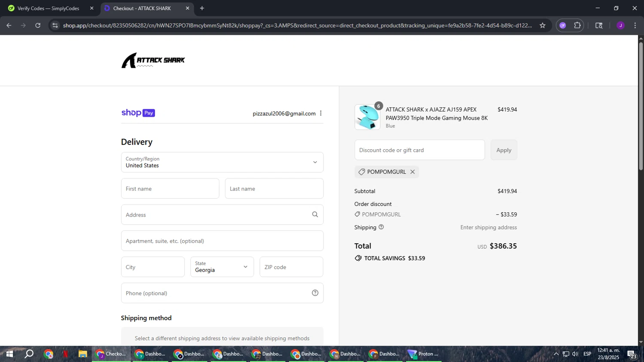Switch to the Checkout - ATTACK SHARK tab
The height and width of the screenshot is (362, 644).
[x=146, y=8]
